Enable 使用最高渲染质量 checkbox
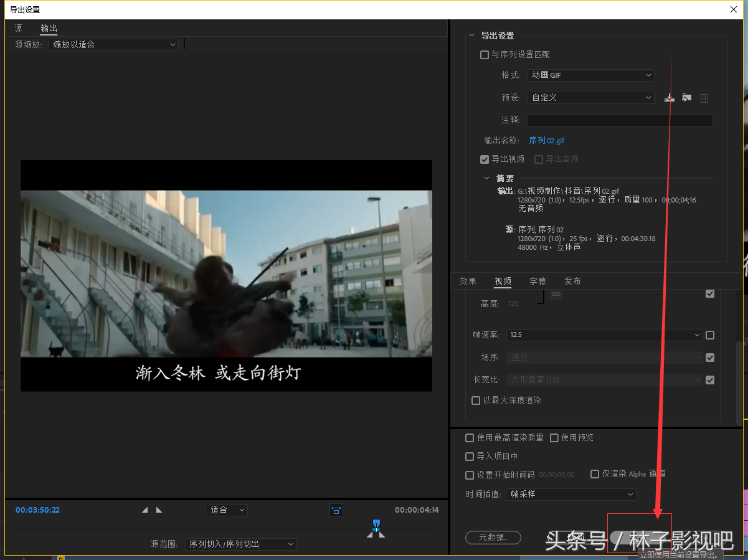The width and height of the screenshot is (748, 560). point(470,438)
